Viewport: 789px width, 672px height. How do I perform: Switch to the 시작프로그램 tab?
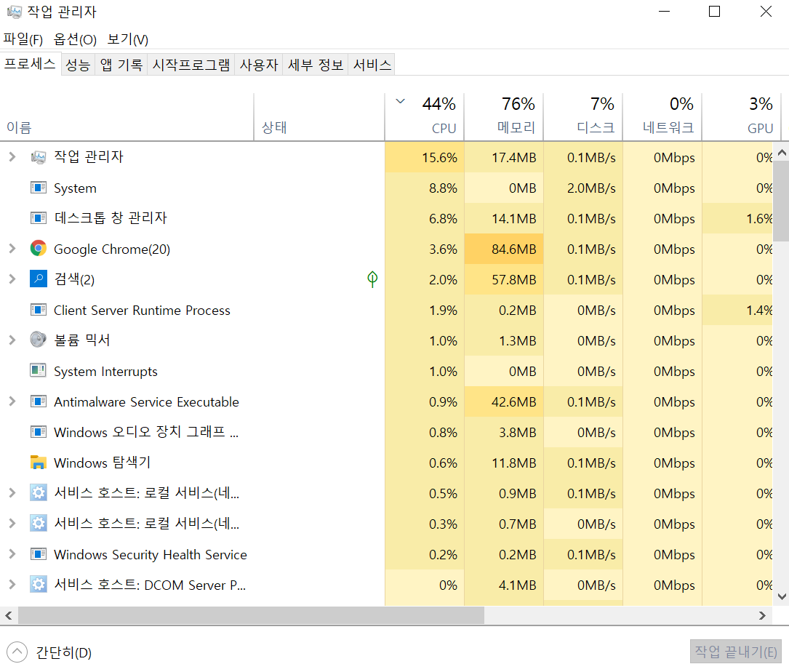pyautogui.click(x=191, y=65)
